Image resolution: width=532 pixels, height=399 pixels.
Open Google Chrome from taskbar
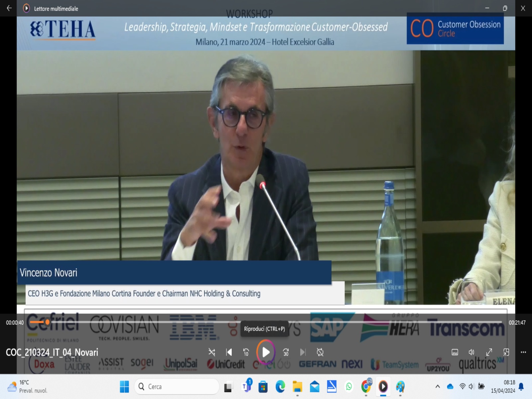pos(366,386)
